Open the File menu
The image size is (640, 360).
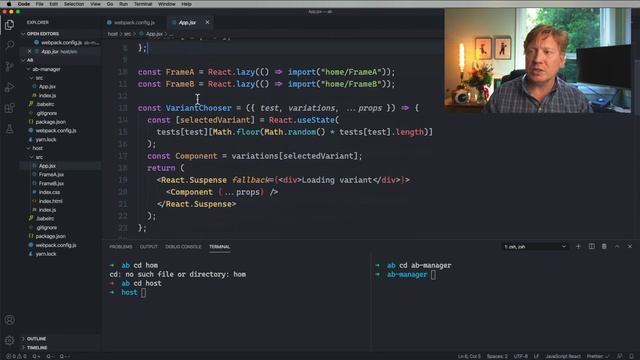pyautogui.click(x=40, y=4)
